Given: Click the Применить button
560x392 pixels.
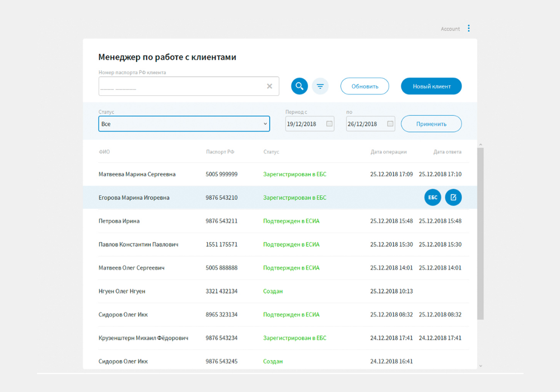Looking at the screenshot, I should [x=431, y=124].
